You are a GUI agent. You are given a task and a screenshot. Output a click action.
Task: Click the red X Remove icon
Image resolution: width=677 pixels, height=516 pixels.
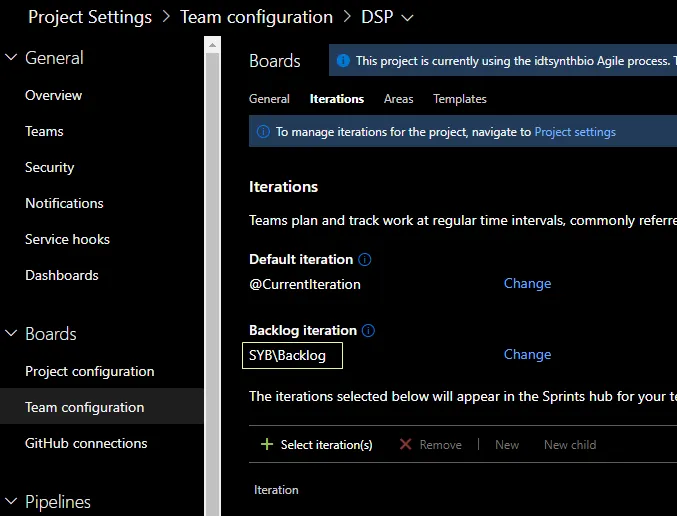click(405, 445)
